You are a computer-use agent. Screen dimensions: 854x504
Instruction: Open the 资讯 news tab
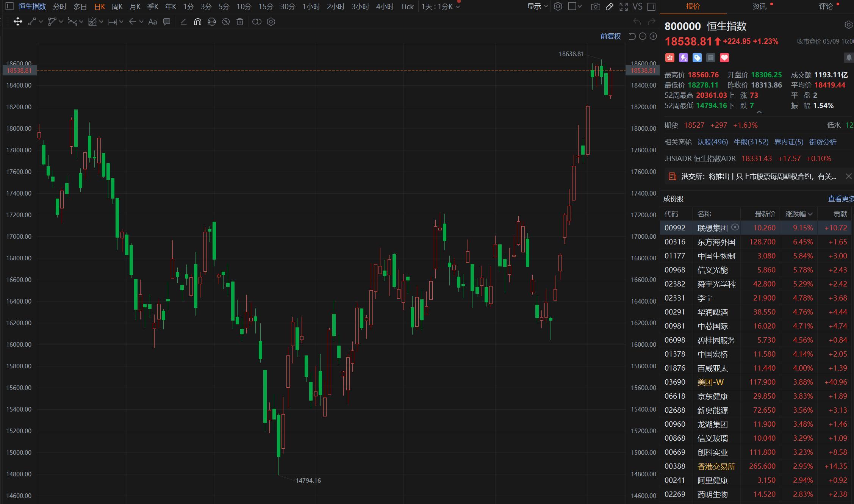tap(759, 6)
